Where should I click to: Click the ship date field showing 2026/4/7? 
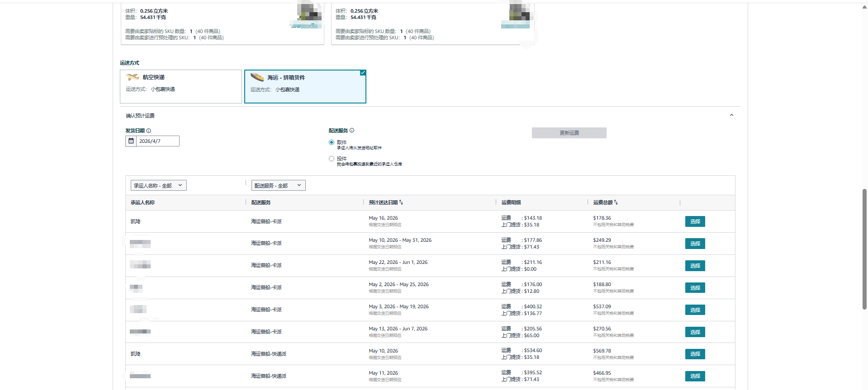(157, 141)
